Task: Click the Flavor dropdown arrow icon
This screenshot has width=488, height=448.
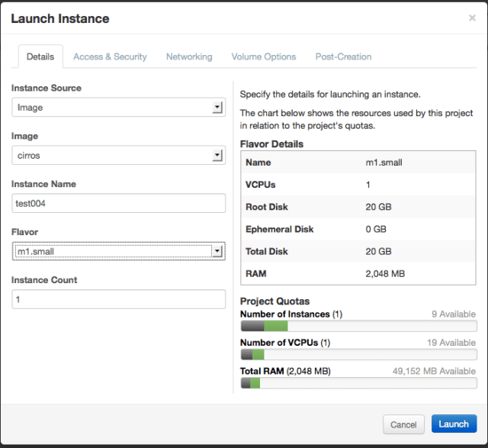Action: pos(217,251)
